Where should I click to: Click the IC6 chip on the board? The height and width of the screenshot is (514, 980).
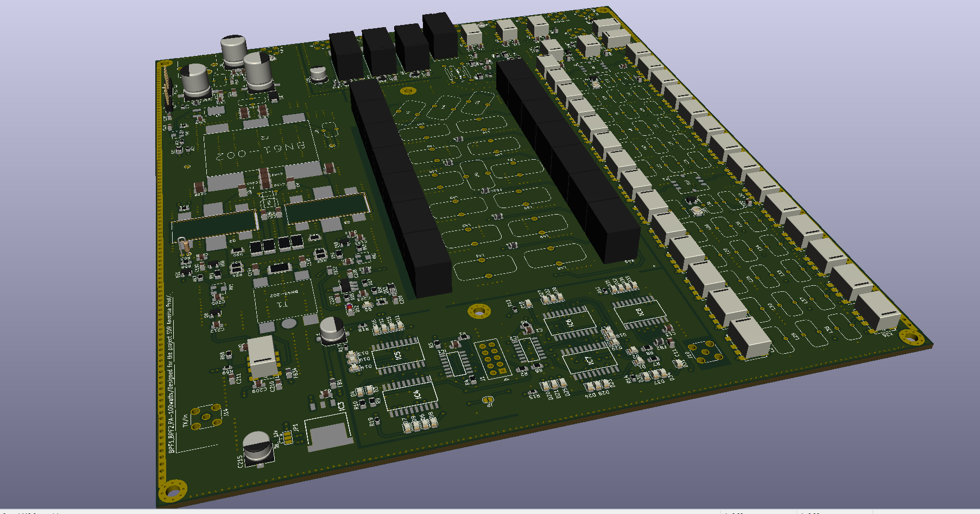(x=569, y=323)
